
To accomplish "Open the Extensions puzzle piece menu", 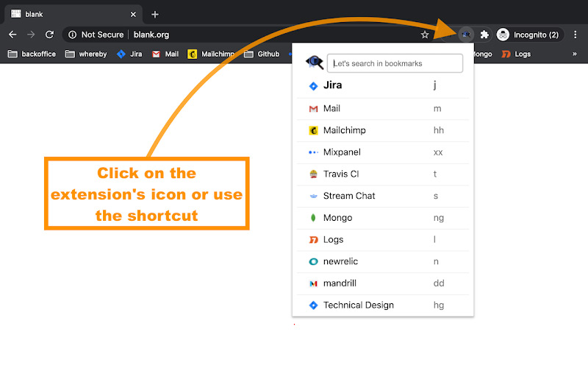I will click(x=484, y=35).
